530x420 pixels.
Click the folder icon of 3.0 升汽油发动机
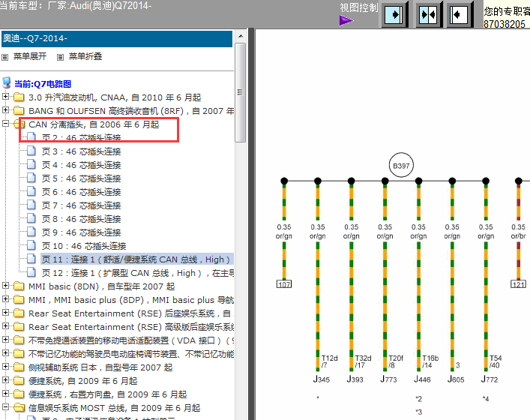(19, 97)
